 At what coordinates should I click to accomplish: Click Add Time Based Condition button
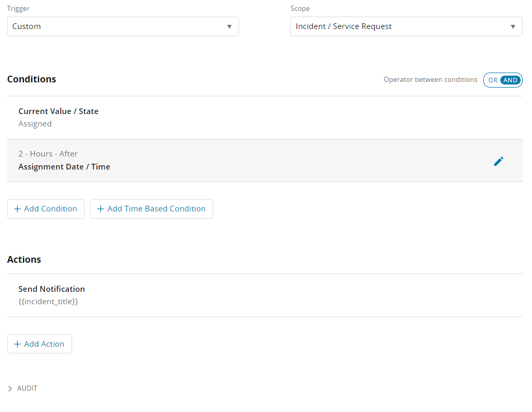point(151,209)
